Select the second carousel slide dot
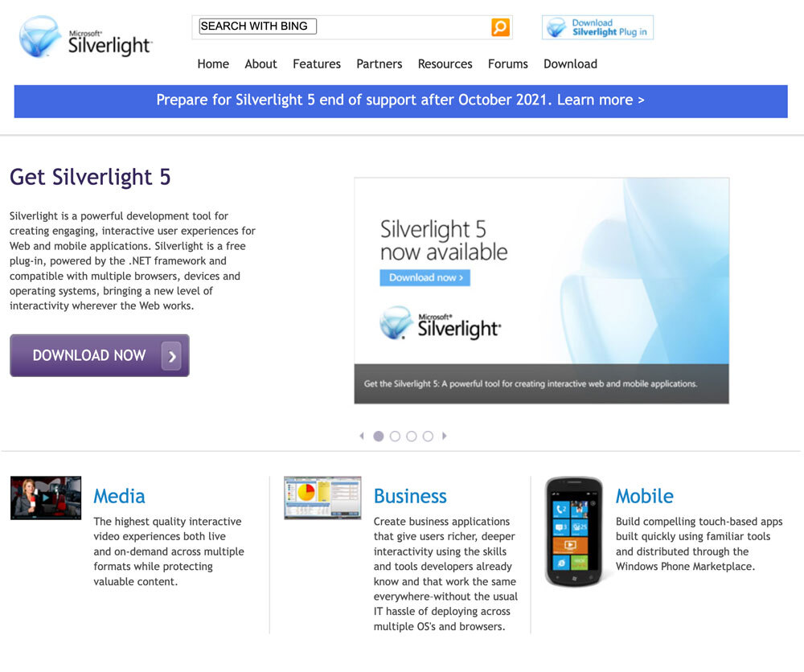 (x=395, y=436)
